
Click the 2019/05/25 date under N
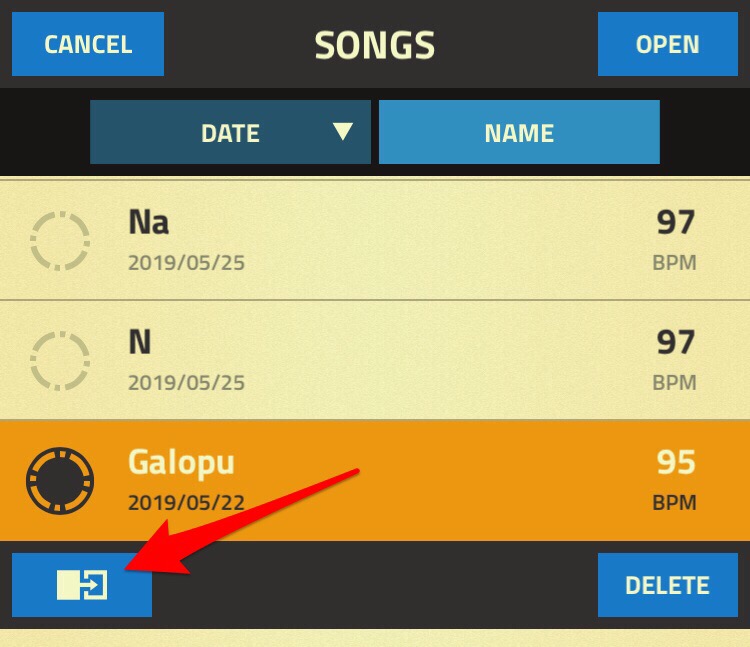click(x=186, y=383)
